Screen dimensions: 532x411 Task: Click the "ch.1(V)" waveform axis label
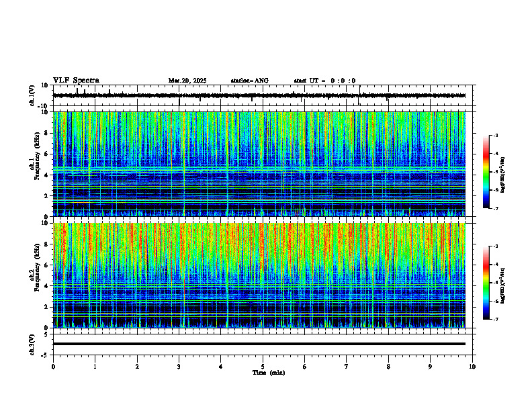tap(32, 95)
